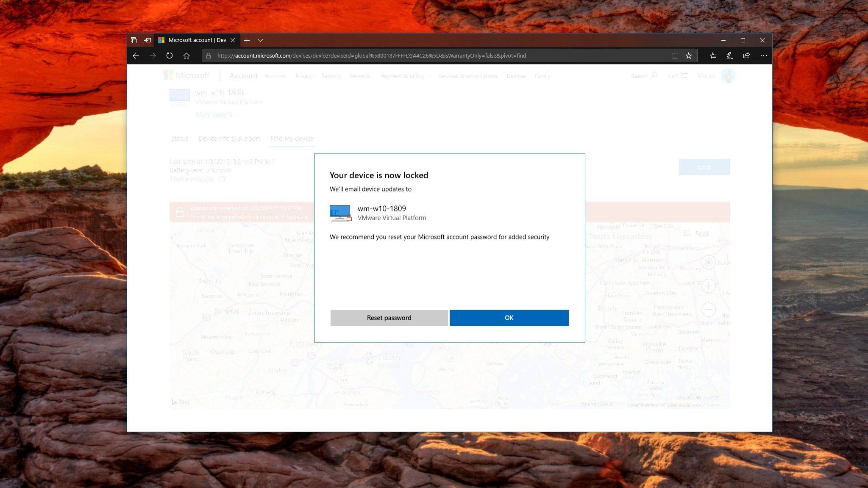The width and height of the screenshot is (868, 488).
Task: Refresh the page with reload icon
Action: click(170, 55)
